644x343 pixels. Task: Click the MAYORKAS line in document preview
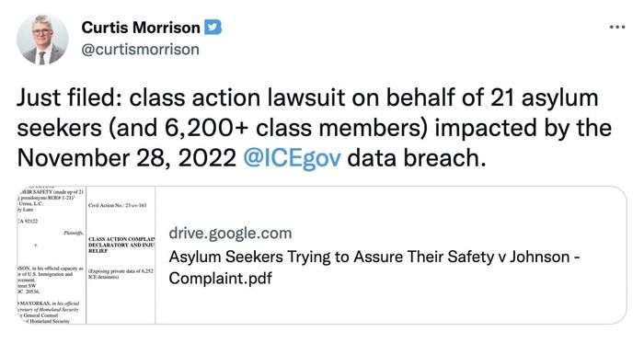[49, 303]
